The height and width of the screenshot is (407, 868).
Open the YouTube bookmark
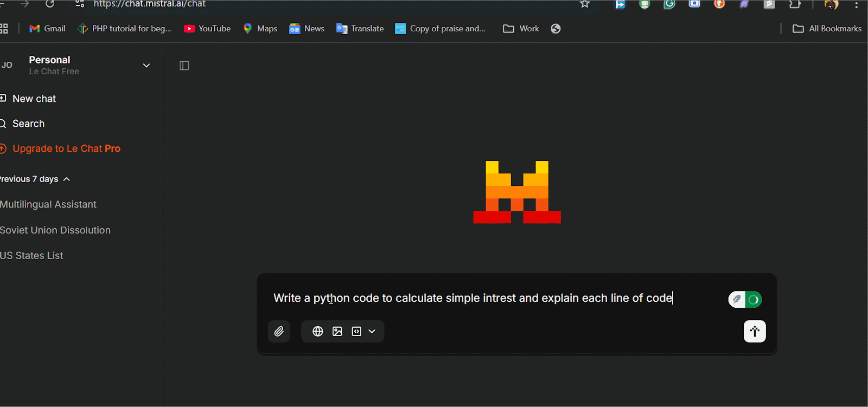[x=207, y=29]
